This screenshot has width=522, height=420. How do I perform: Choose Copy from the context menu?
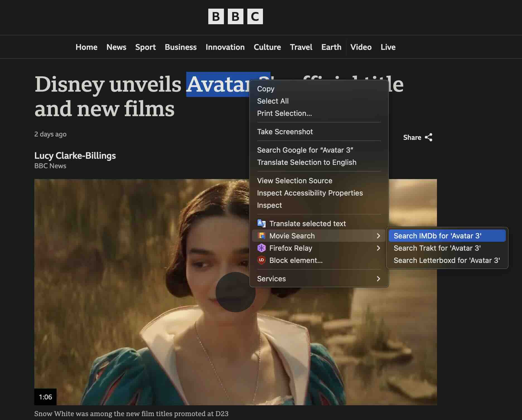319,89
